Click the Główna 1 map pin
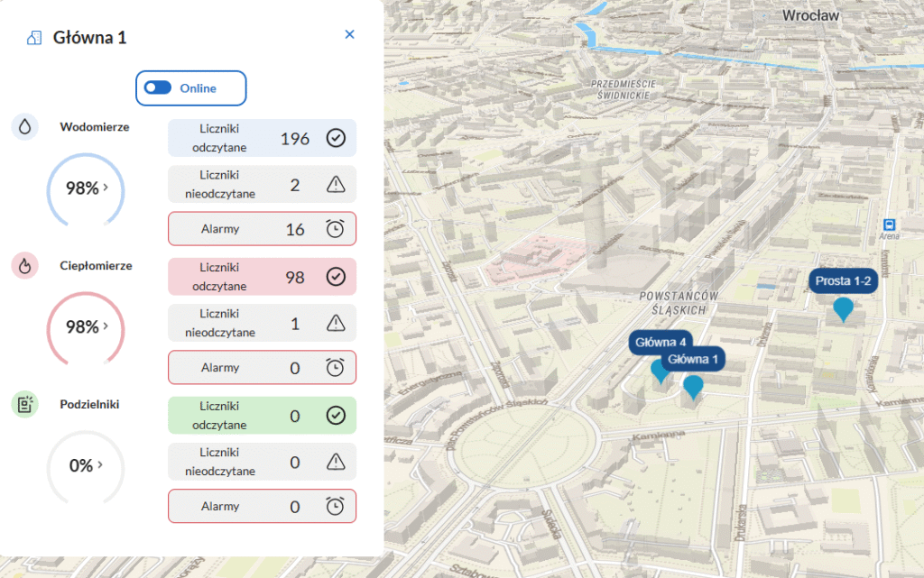This screenshot has width=924, height=578. pyautogui.click(x=693, y=388)
